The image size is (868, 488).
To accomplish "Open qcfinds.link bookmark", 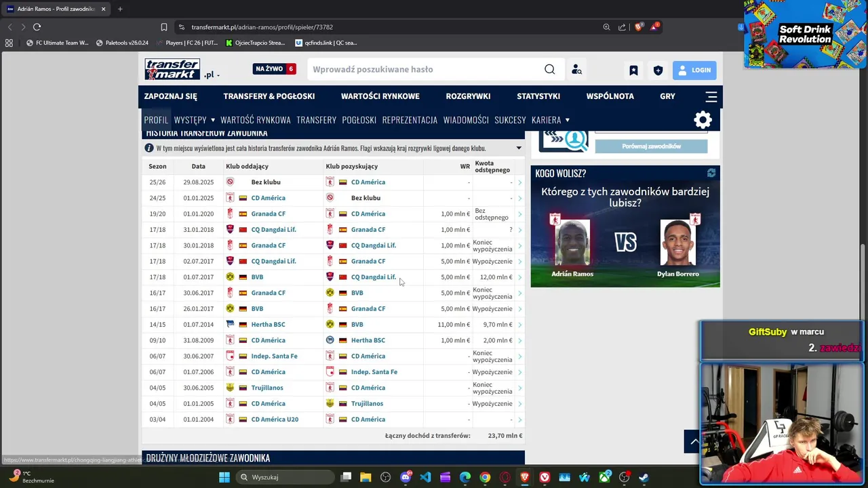I will pyautogui.click(x=326, y=43).
